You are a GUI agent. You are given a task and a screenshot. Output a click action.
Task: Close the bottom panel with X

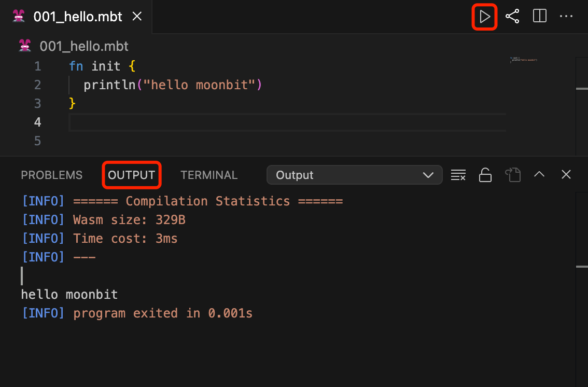(x=566, y=175)
